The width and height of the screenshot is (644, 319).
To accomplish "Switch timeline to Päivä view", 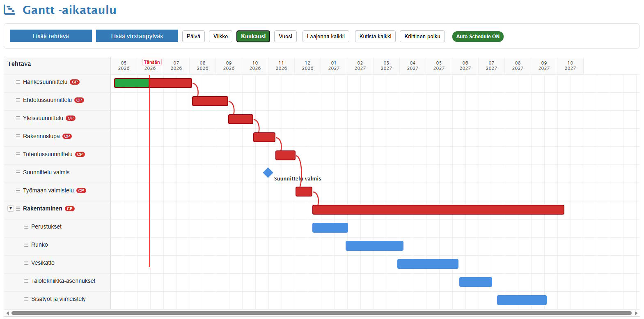I will click(x=193, y=37).
